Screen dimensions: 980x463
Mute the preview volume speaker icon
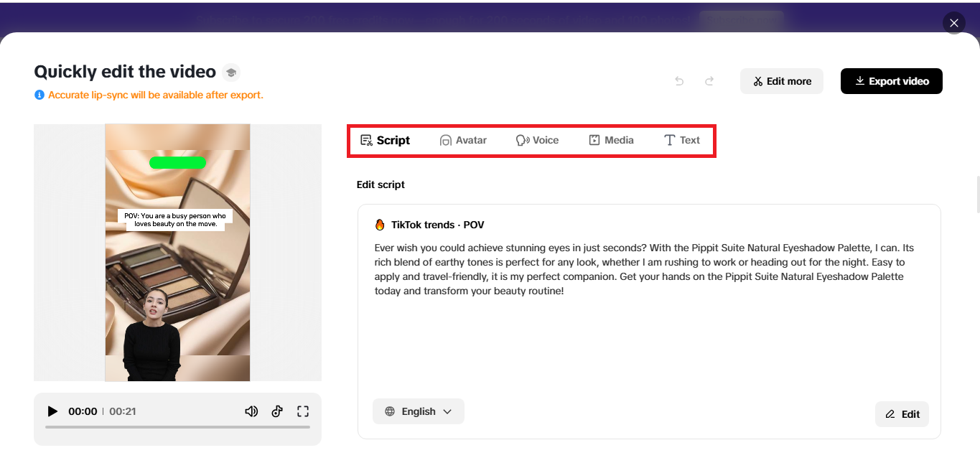(251, 411)
